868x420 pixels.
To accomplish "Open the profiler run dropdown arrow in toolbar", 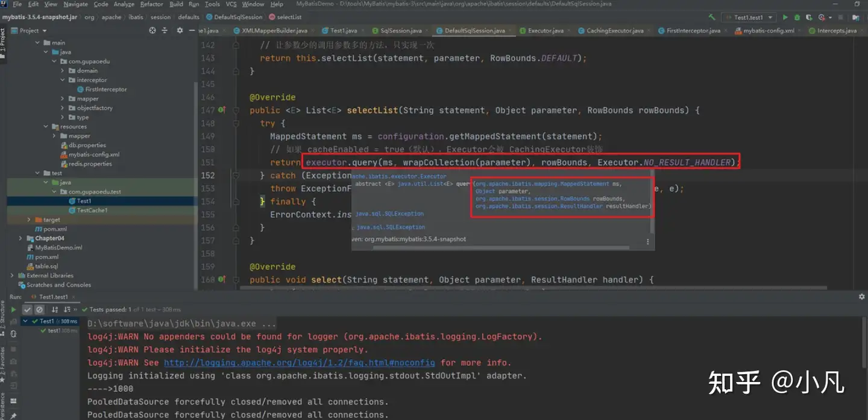I will point(830,17).
